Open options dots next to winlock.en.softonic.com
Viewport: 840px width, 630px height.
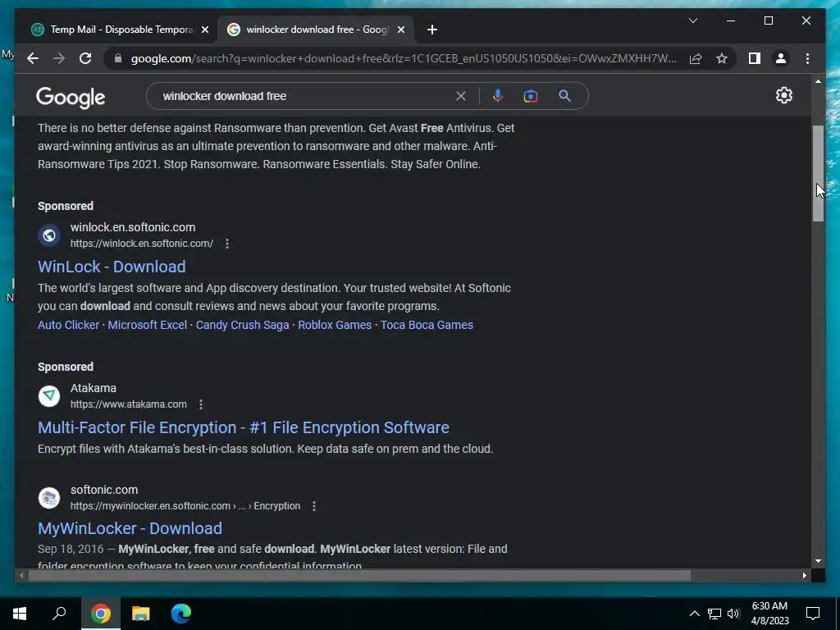click(227, 244)
